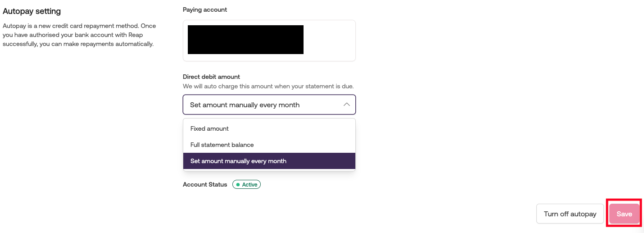Collapse the dropdown using the chevron arrow
The image size is (644, 233).
(x=346, y=105)
